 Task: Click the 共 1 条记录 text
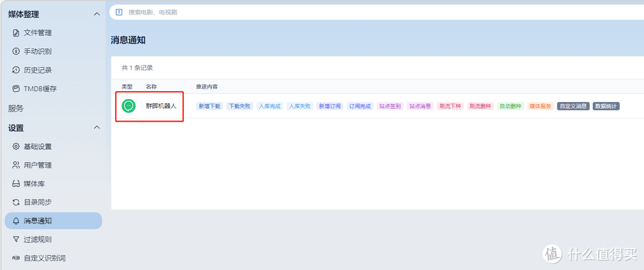click(137, 68)
